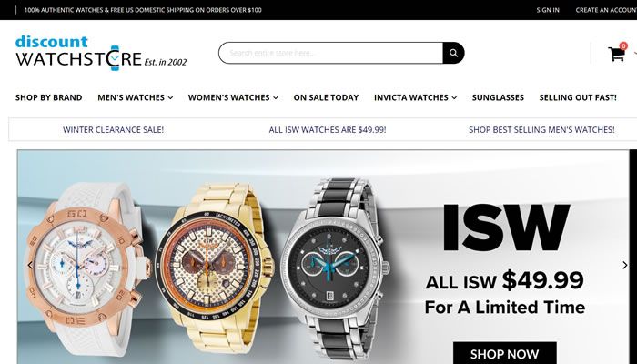Screen dimensions: 637x364
Task: Open the Winter Clearance Sale link
Action: click(x=114, y=129)
